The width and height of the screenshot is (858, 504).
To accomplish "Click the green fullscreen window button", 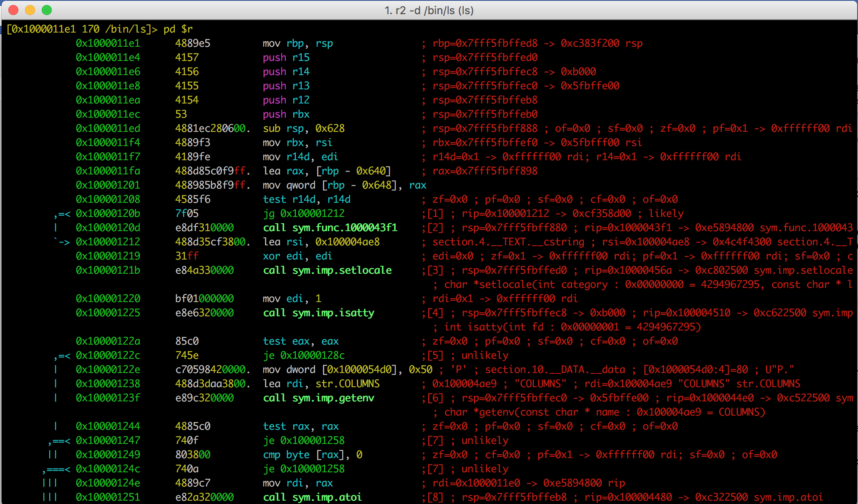I will [47, 10].
